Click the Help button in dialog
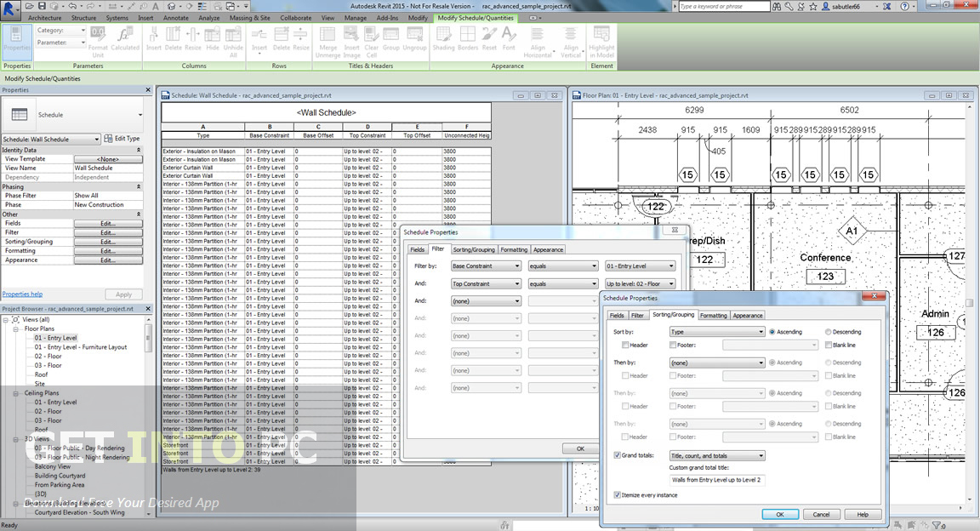Screen dimensions: 980x531 (x=863, y=514)
